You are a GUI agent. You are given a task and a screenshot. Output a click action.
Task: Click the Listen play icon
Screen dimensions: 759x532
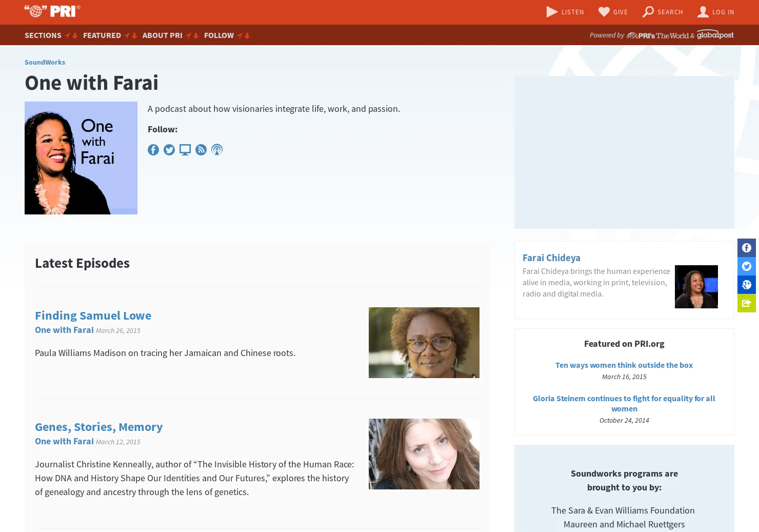(552, 12)
